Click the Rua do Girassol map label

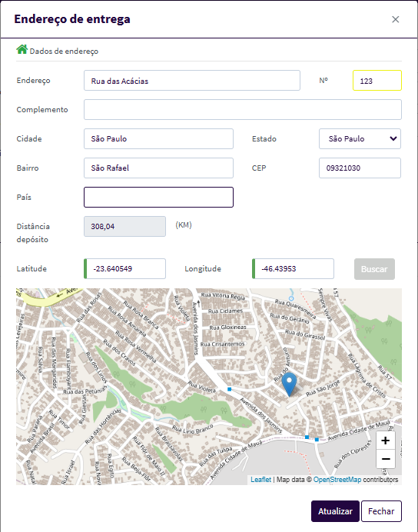305,334
